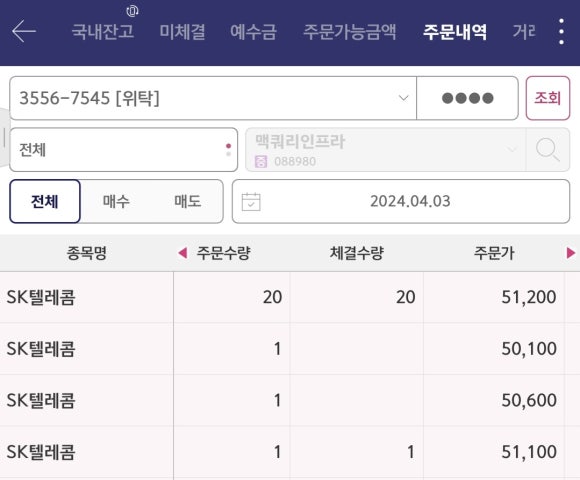Image resolution: width=580 pixels, height=480 pixels.
Task: Open the 맥쿼리인프라 stock selector
Action: [x=385, y=150]
